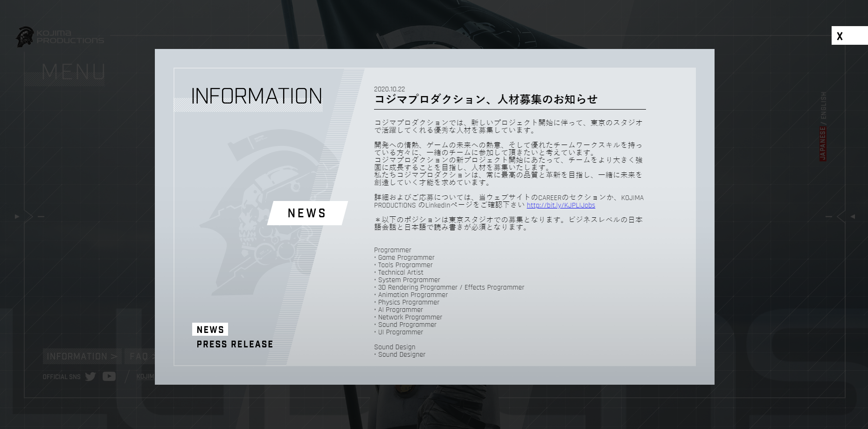Click the 3D Rendering Programmer / Effects Programmer entry
Viewport: 868px width, 429px height.
(x=449, y=287)
